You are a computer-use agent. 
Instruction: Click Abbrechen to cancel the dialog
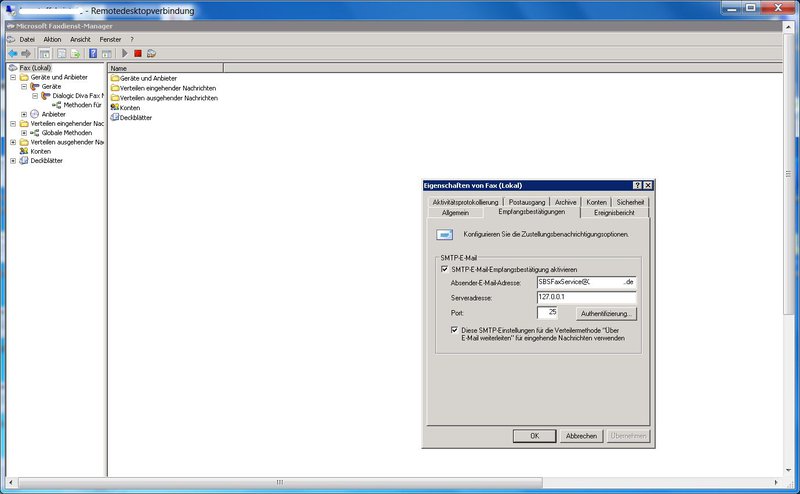click(581, 436)
